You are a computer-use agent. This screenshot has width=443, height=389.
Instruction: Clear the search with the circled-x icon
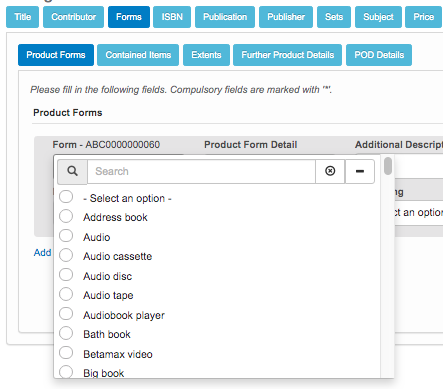[x=330, y=171]
